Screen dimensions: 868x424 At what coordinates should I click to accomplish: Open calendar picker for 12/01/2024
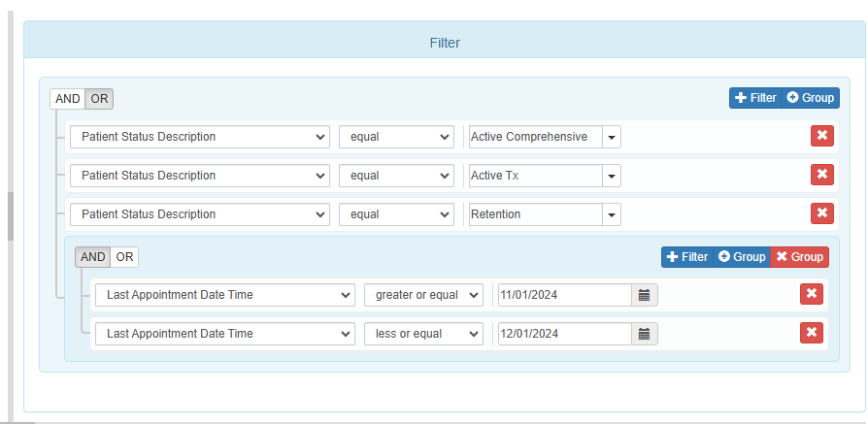coord(645,334)
